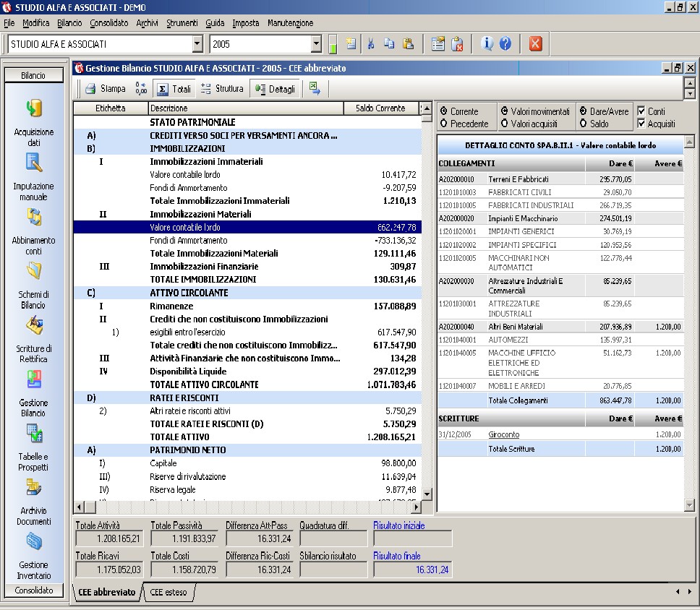Switch to the CEE esteso tab
Viewport: 700px width, 610px height.
[x=168, y=593]
